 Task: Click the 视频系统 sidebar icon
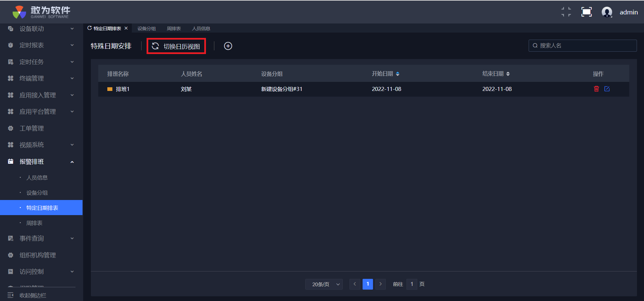11,145
